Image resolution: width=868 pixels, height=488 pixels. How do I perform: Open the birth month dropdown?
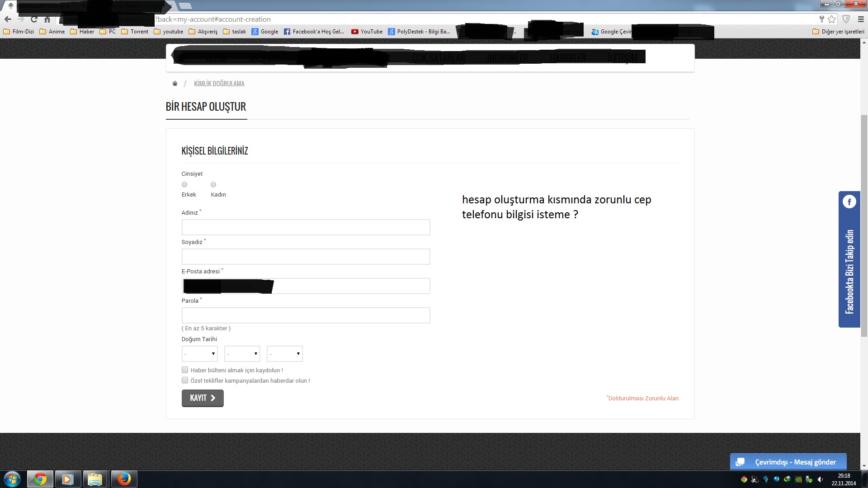(x=242, y=354)
